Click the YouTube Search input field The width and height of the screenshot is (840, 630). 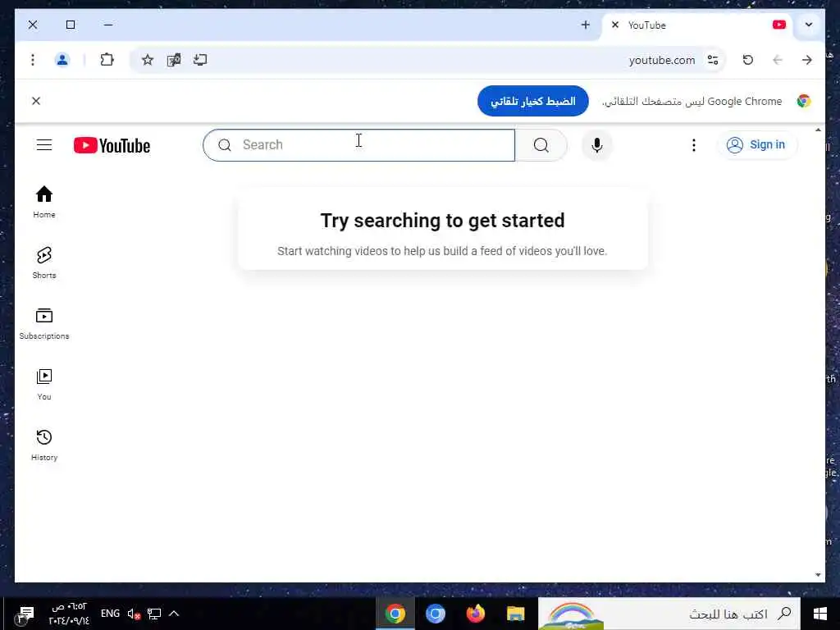tap(359, 144)
